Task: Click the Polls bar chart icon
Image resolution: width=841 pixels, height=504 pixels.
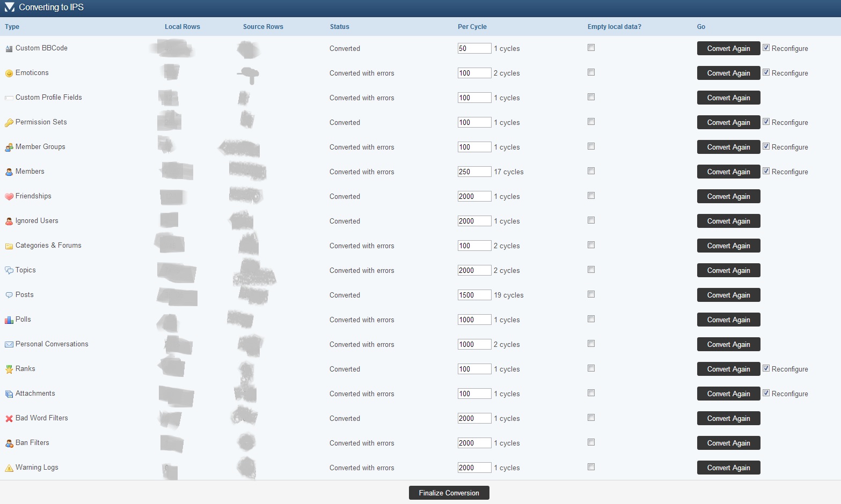Action: [x=9, y=320]
